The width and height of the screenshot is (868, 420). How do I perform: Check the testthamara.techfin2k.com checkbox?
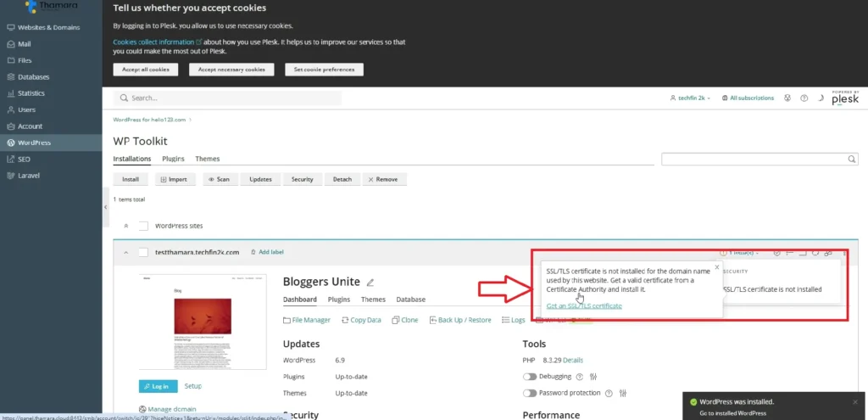[143, 252]
